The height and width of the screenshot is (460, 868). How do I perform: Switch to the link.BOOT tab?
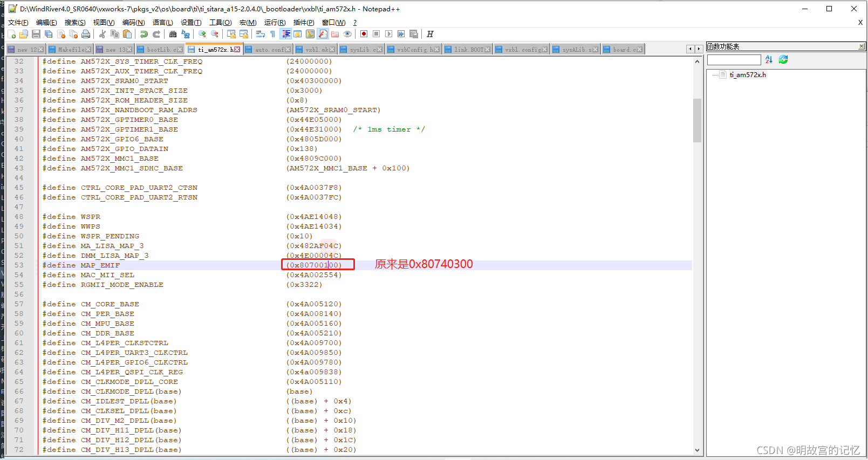(467, 50)
